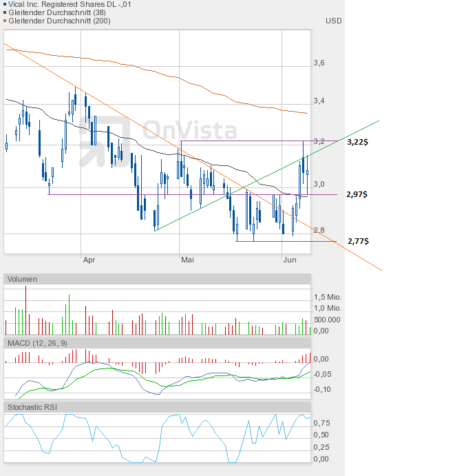
Task: Click the orange 200-day average legend marker
Action: [5, 21]
